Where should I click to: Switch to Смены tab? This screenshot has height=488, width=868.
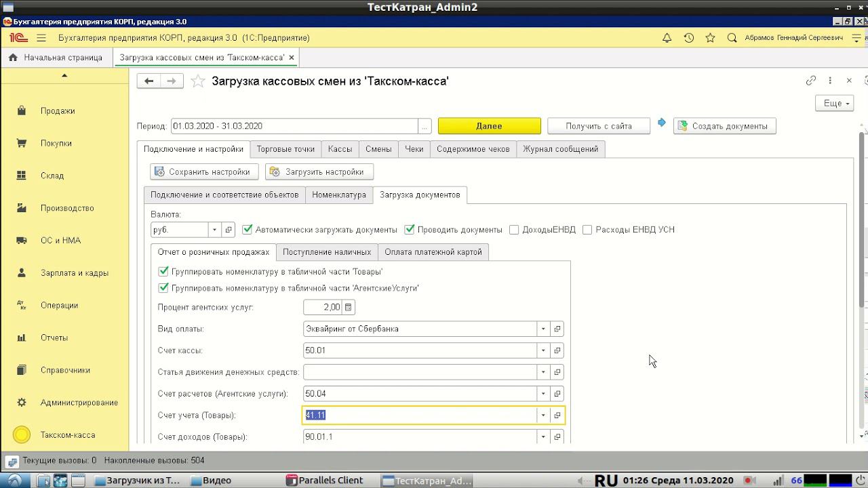378,149
